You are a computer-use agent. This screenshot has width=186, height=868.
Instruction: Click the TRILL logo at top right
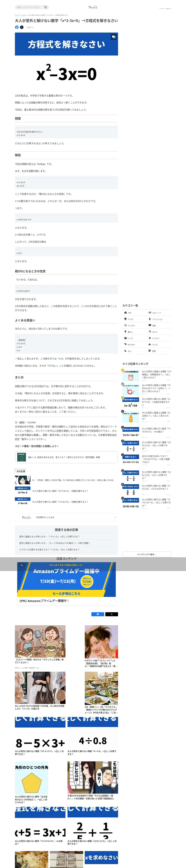[168, 9]
